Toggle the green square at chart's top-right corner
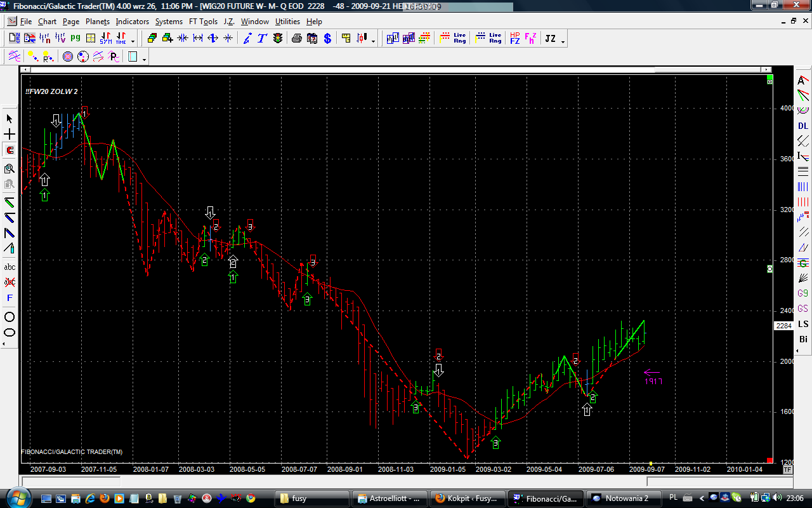 tap(769, 81)
